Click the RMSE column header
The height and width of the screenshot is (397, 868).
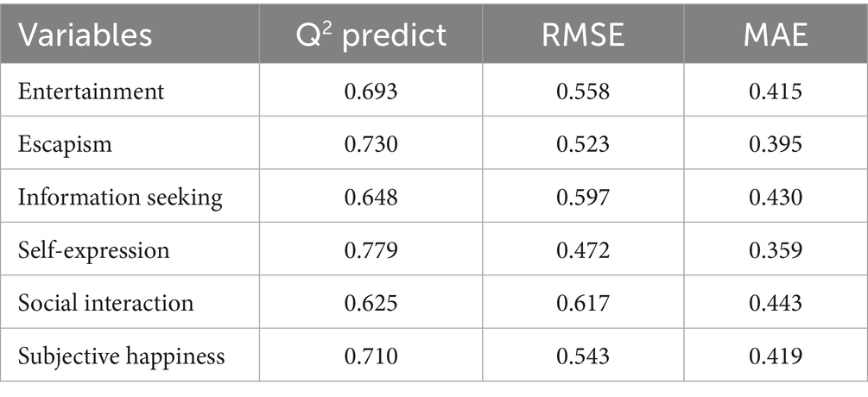click(x=584, y=35)
